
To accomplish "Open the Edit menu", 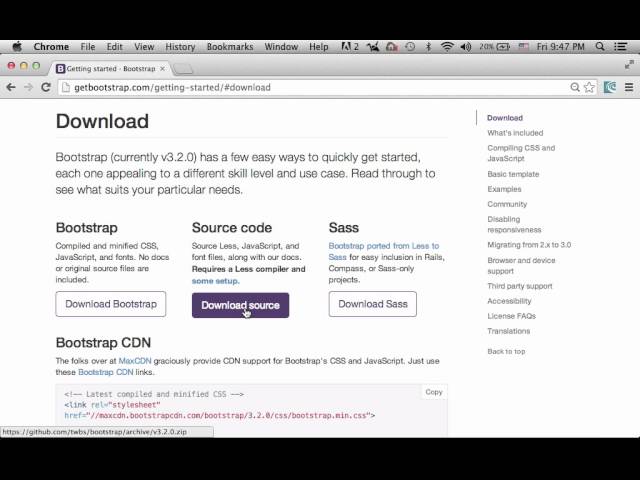I will [x=115, y=47].
